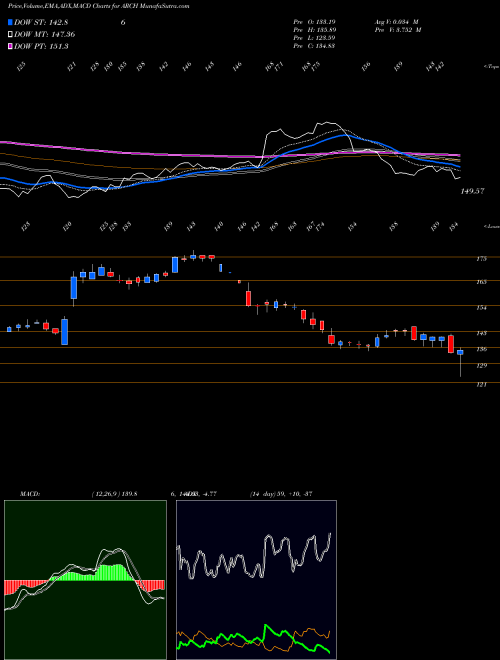The image size is (500, 660).
Task: Click the 121 price level axis label
Action: 481,384
